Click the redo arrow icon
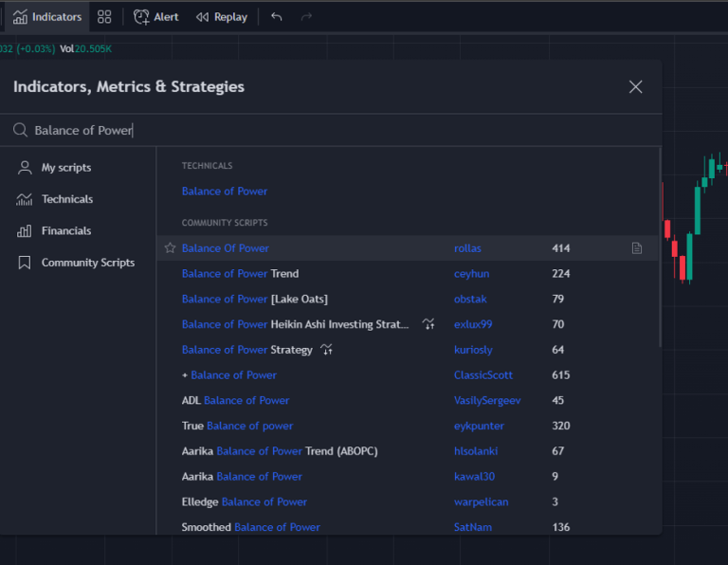The width and height of the screenshot is (728, 565). [305, 17]
